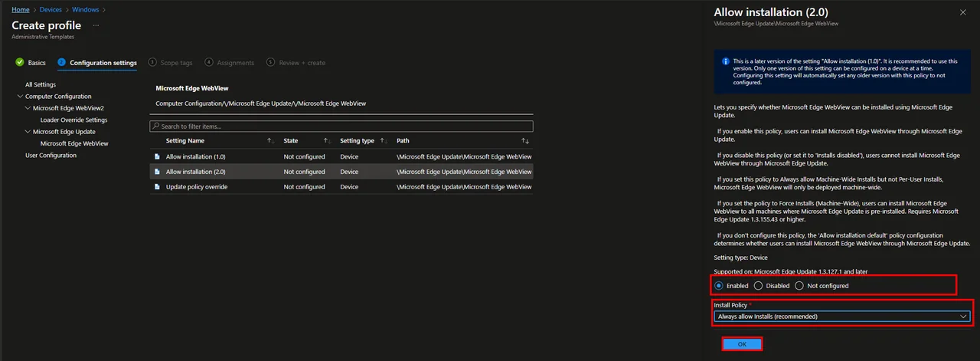Click the document icon for Allow installation (1.0)

[x=157, y=156]
